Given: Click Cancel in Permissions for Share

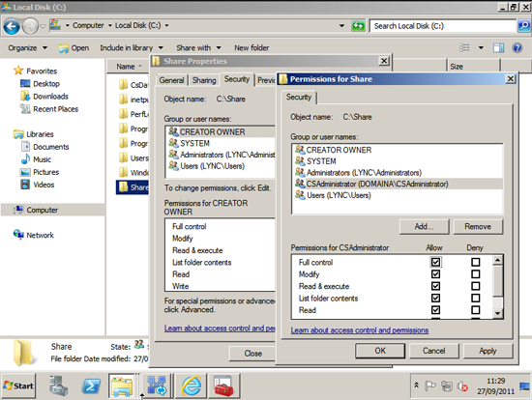Looking at the screenshot, I should 434,351.
